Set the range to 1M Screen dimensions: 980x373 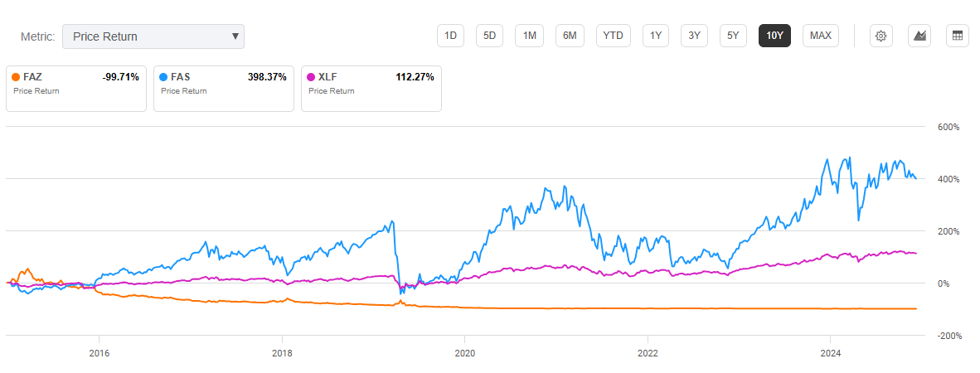pos(529,36)
